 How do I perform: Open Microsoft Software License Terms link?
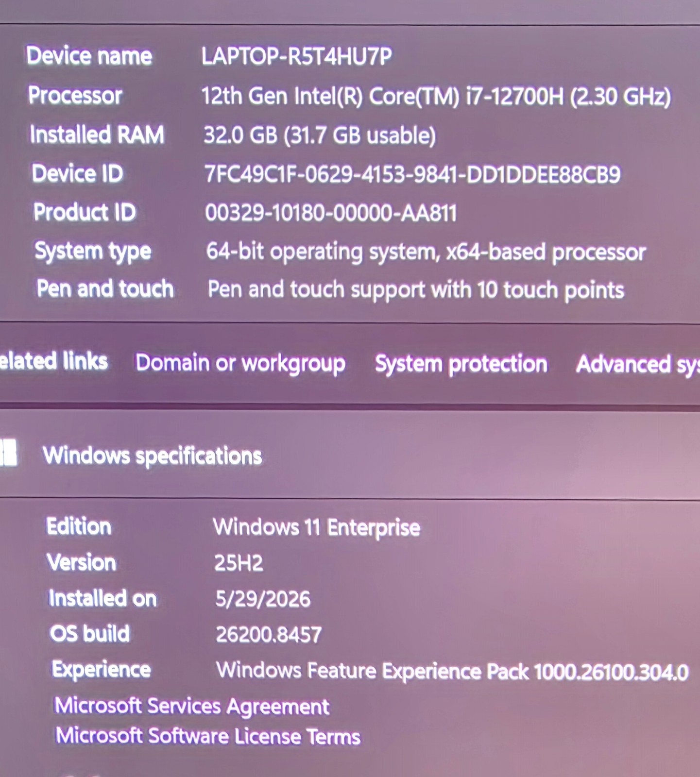[x=208, y=736]
